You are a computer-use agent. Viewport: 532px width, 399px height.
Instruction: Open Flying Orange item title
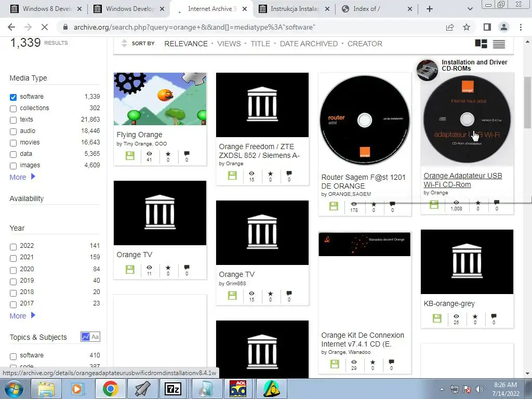coord(139,135)
